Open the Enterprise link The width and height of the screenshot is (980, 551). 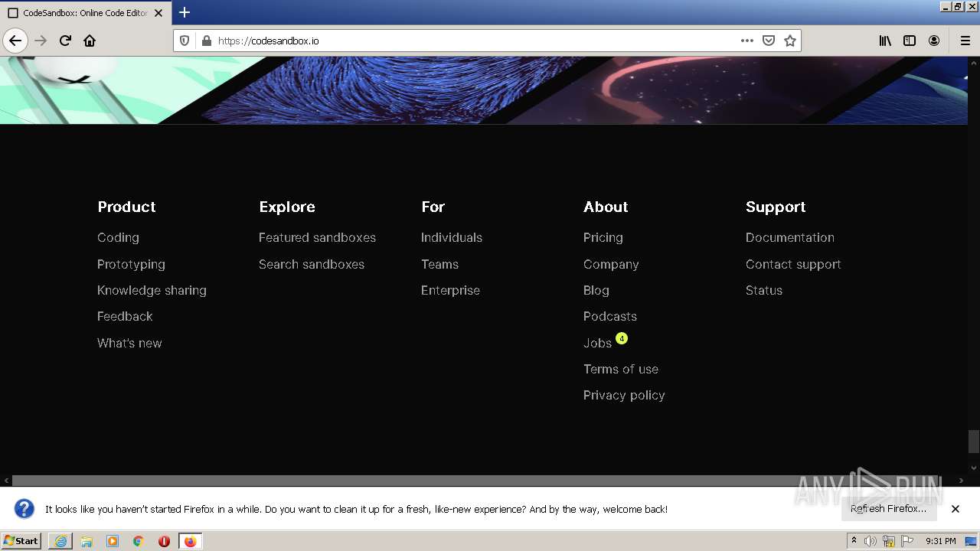pos(450,290)
